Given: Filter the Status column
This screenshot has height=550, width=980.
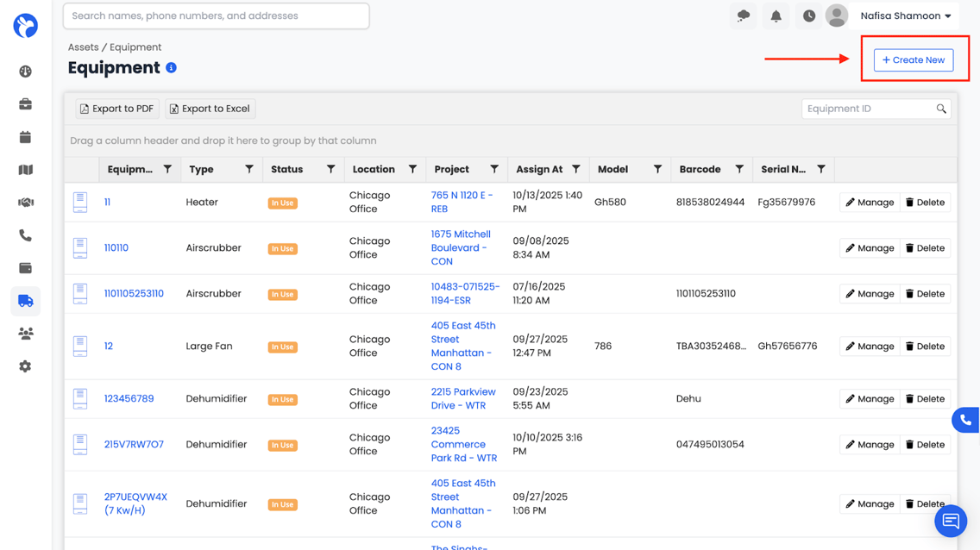Looking at the screenshot, I should pos(330,169).
